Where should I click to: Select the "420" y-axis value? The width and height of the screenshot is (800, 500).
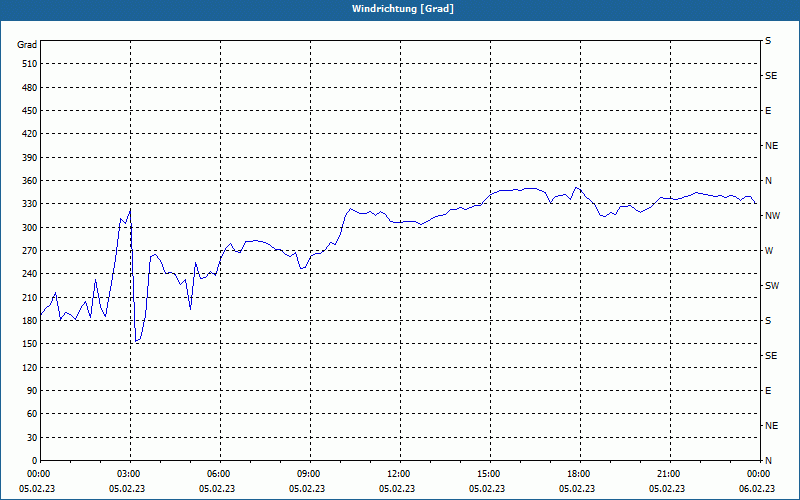coord(30,134)
